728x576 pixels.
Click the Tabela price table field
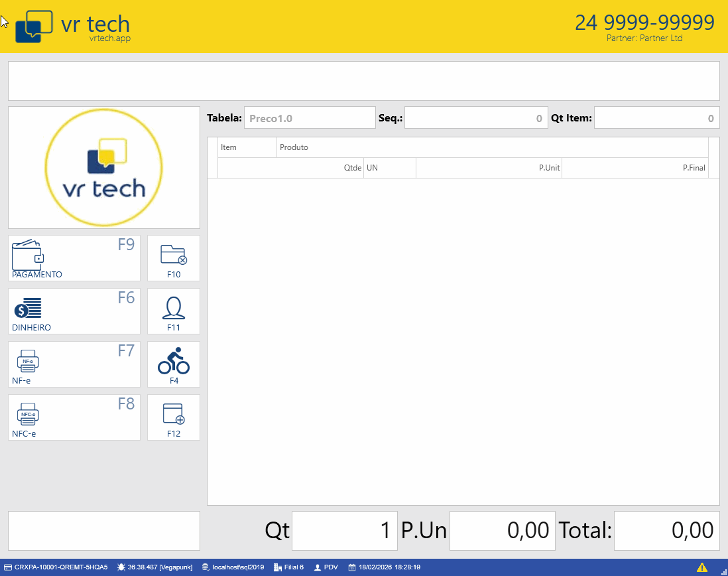tap(309, 118)
